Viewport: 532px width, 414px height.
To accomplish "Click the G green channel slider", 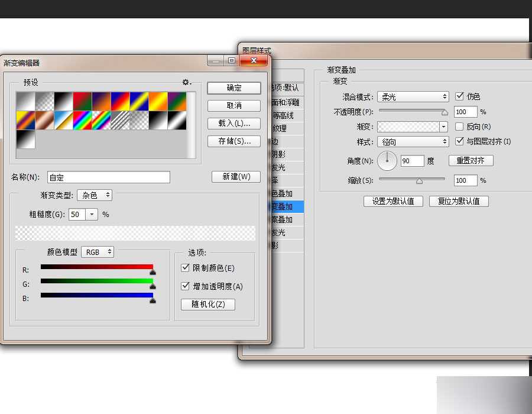I will [x=97, y=281].
